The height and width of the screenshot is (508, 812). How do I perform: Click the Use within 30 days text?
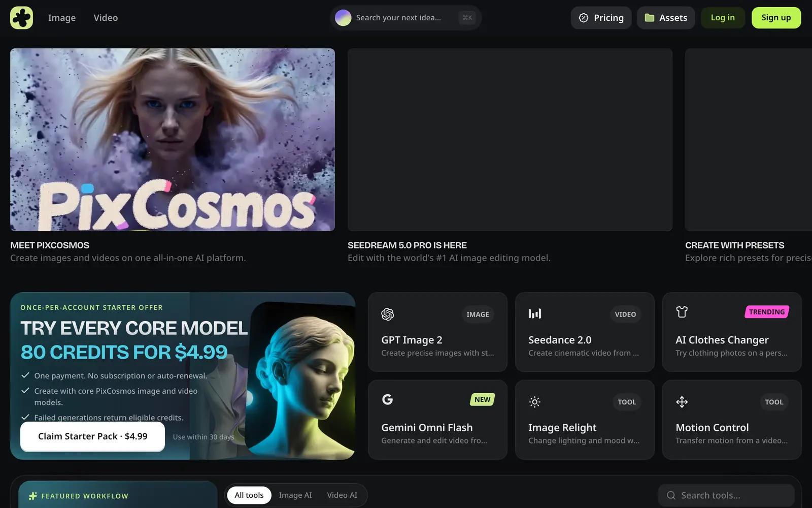204,437
